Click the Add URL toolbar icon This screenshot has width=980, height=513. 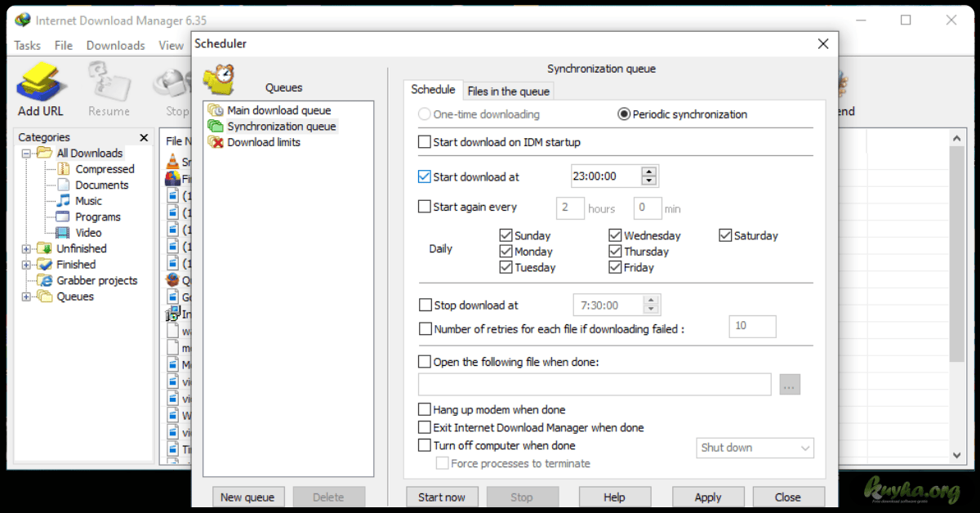pyautogui.click(x=40, y=82)
